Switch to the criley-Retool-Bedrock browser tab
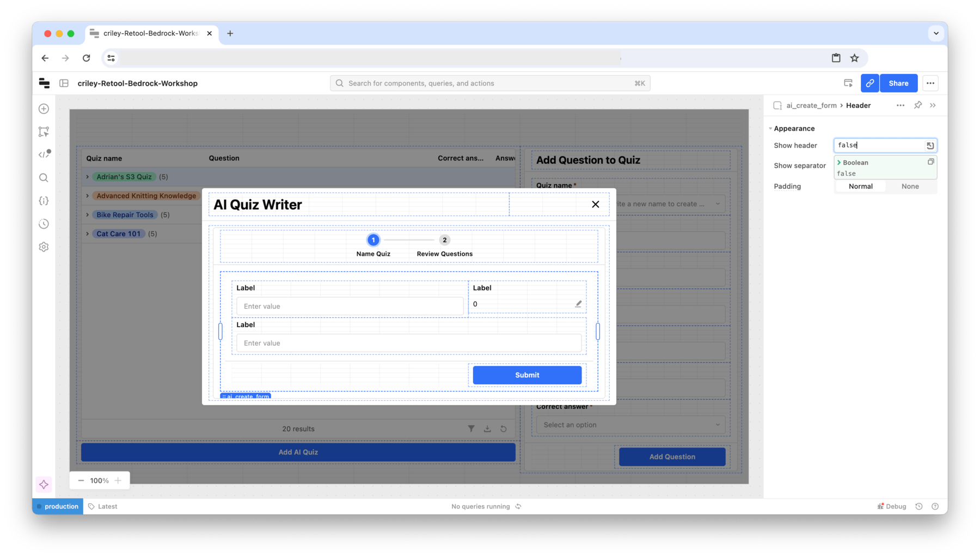980x557 pixels. tap(152, 33)
